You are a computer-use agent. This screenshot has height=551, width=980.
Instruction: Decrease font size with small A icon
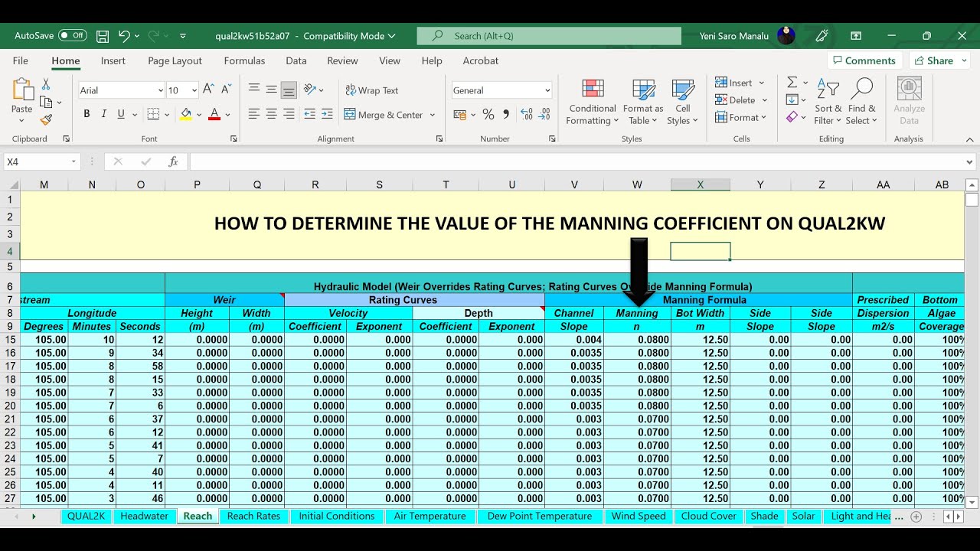(226, 90)
